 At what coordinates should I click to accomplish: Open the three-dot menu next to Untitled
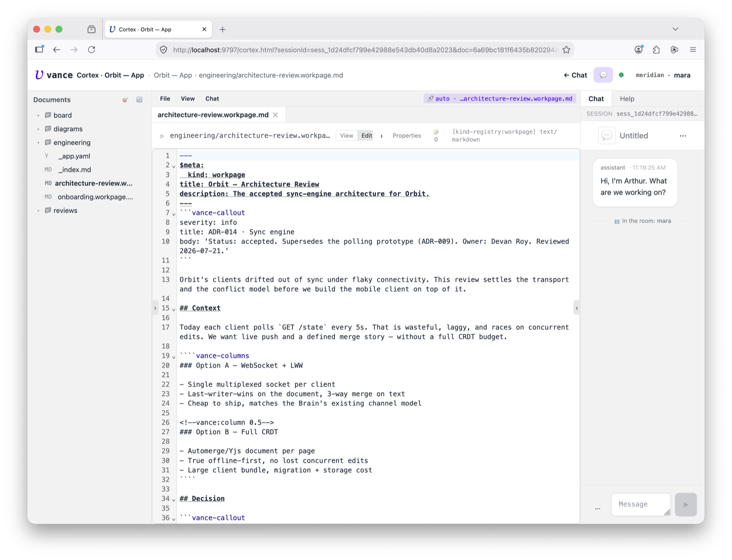tap(683, 136)
